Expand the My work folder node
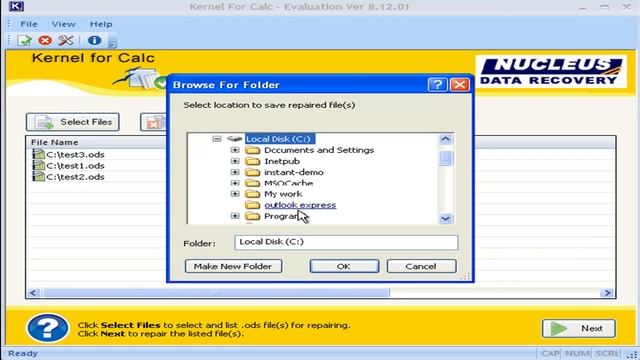The width and height of the screenshot is (640, 360). coord(235,193)
